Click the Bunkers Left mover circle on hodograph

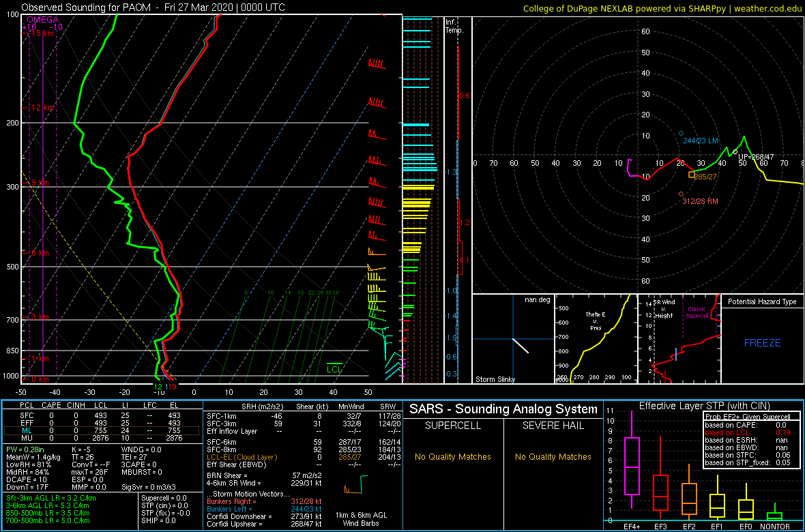click(x=682, y=134)
